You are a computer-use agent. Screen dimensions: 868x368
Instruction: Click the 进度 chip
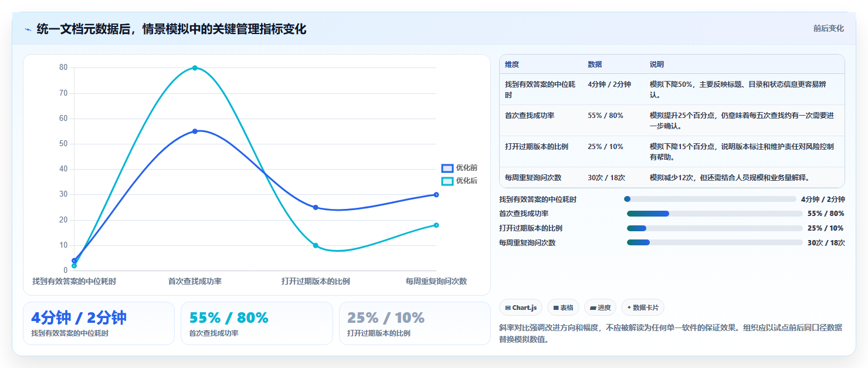pyautogui.click(x=601, y=308)
